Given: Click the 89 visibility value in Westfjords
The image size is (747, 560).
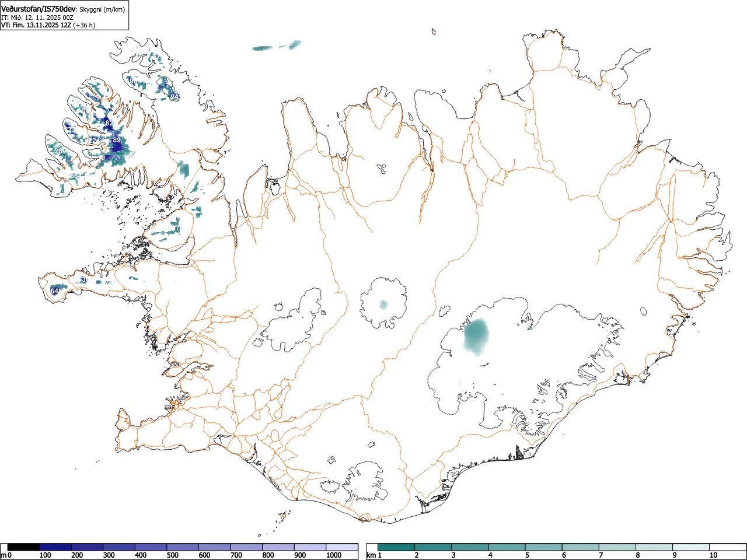Looking at the screenshot, I should pos(117,140).
